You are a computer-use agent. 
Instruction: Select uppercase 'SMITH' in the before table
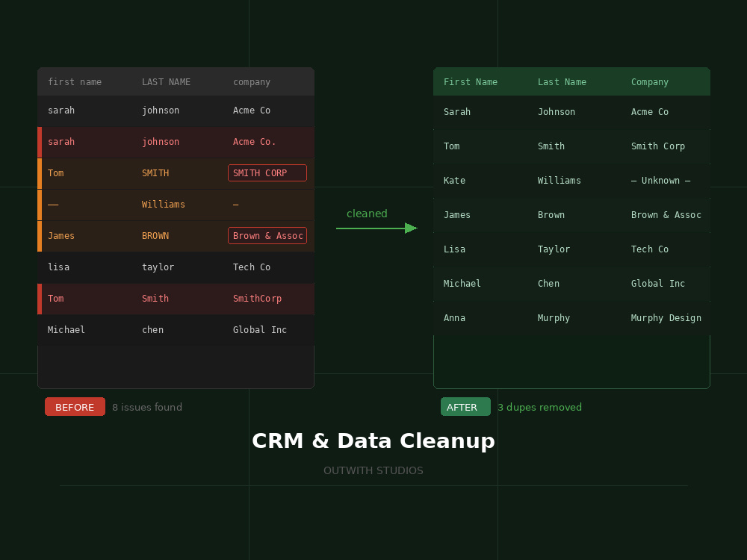coord(155,173)
